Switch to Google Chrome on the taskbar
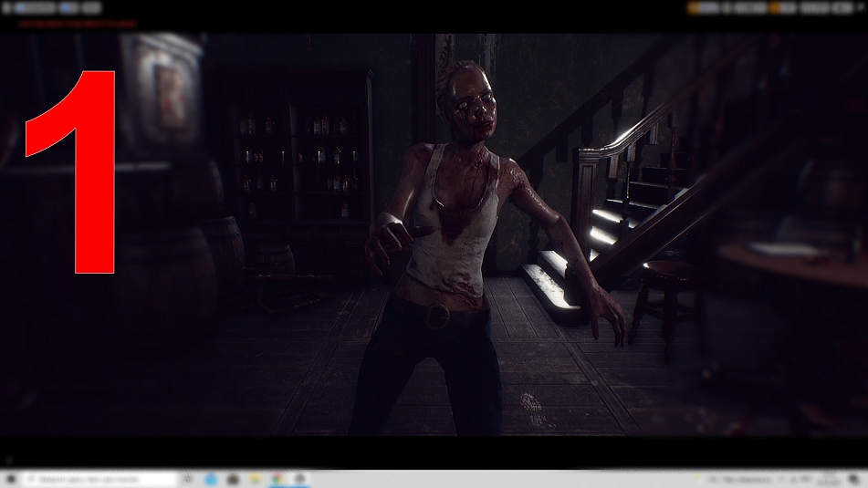This screenshot has height=488, width=868. (277, 479)
